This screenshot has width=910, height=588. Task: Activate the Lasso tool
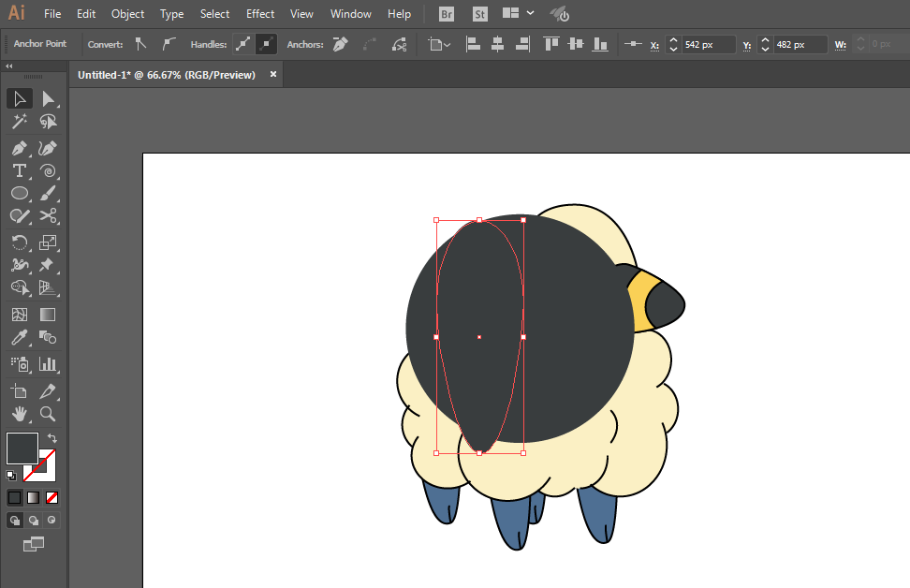48,122
